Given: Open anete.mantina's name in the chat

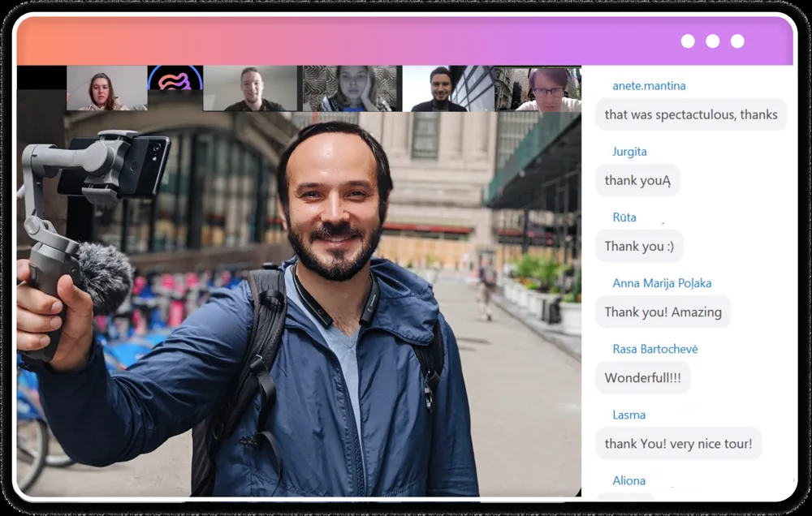Looking at the screenshot, I should [649, 86].
